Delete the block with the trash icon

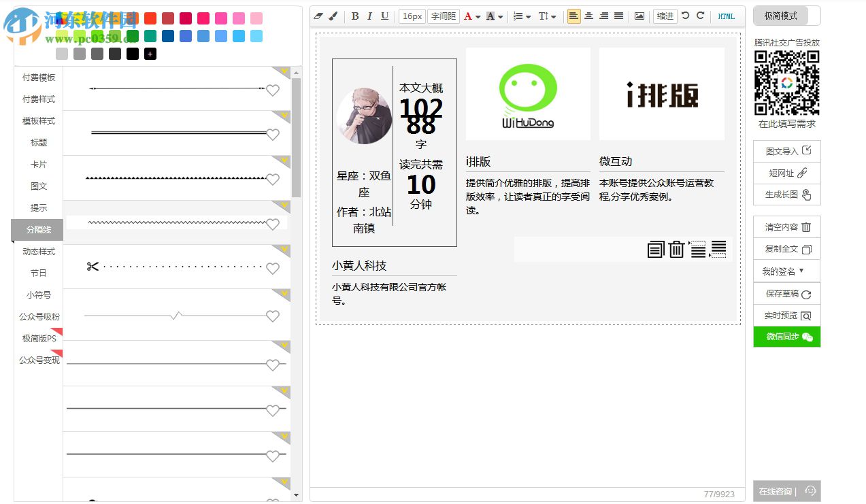(x=676, y=250)
